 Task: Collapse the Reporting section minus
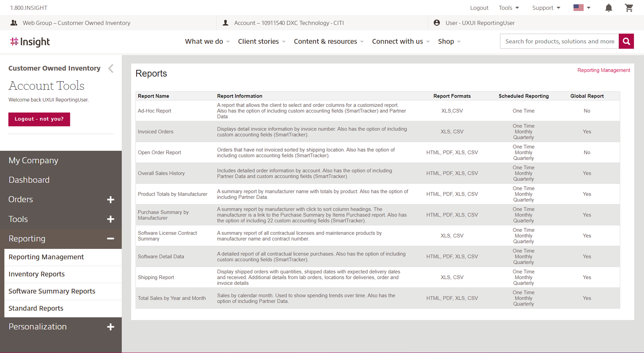[111, 239]
